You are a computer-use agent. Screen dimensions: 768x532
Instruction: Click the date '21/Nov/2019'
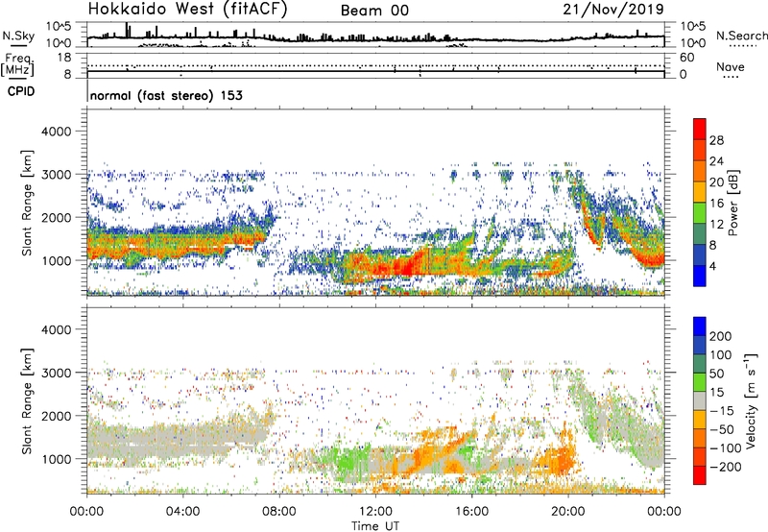coord(613,9)
